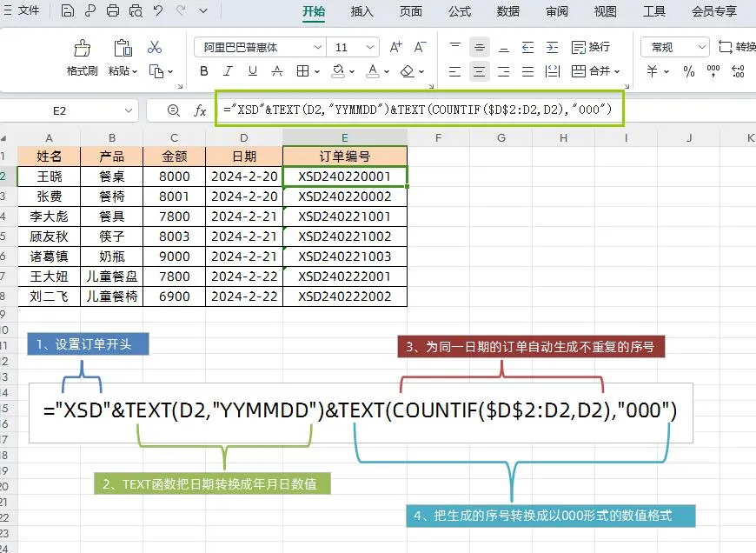Viewport: 756px width, 553px height.
Task: Toggle Bold formatting
Action: point(204,71)
